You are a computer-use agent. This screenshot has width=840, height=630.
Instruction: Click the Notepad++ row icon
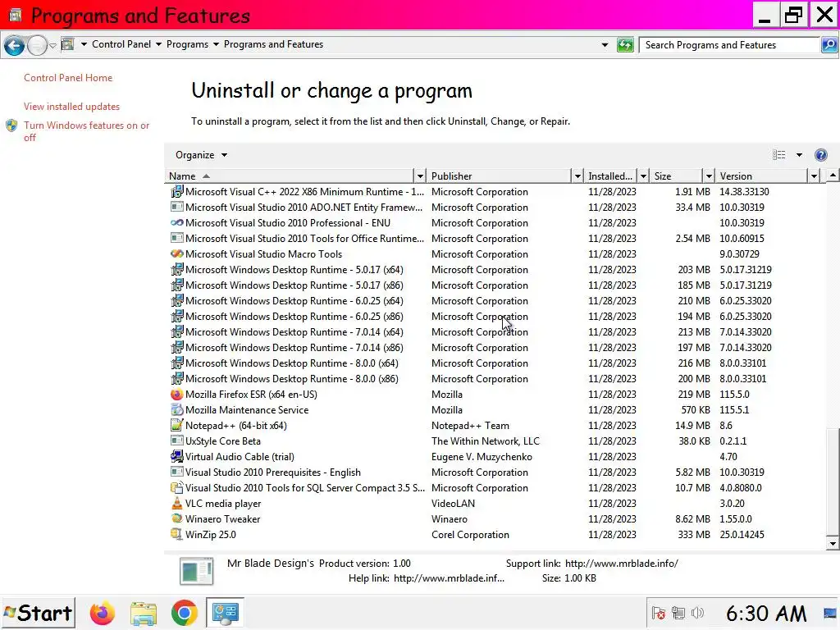click(x=177, y=426)
